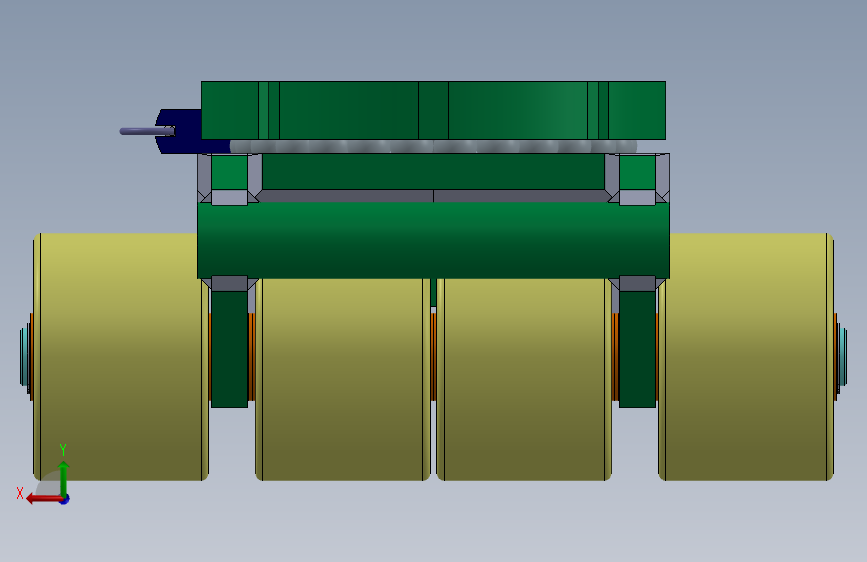Select the left dark green support bracket

pos(229,348)
